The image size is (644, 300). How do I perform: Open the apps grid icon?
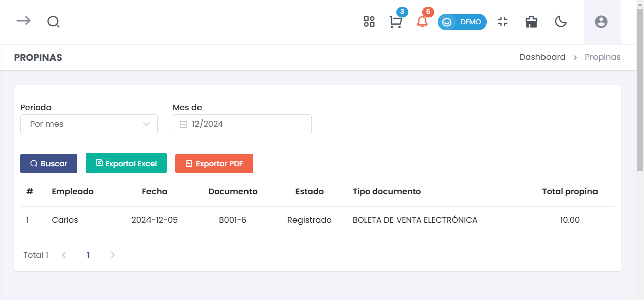click(x=369, y=22)
